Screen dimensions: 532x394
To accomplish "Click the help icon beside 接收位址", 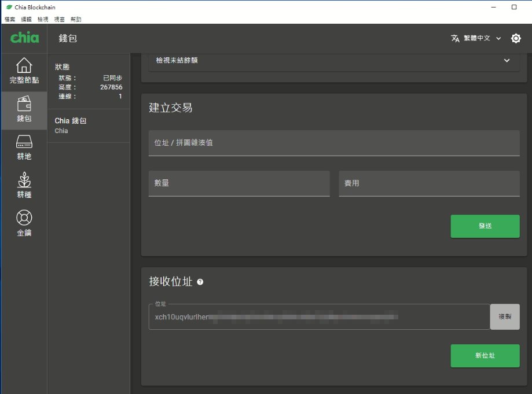I will [200, 282].
